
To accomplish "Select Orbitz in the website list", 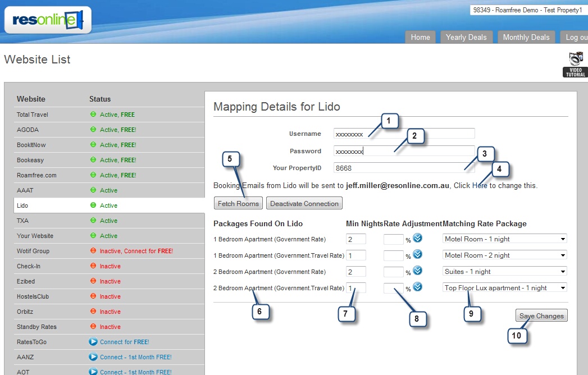I will point(109,312).
